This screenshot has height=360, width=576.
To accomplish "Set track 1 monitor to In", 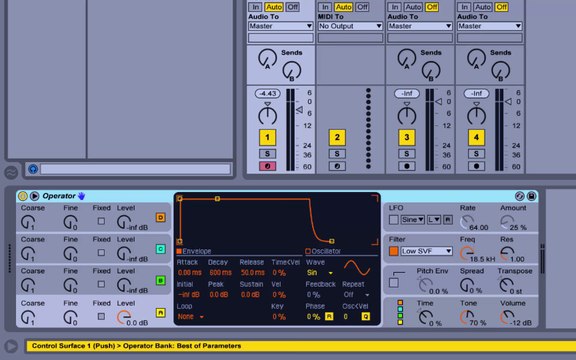I will coord(255,7).
